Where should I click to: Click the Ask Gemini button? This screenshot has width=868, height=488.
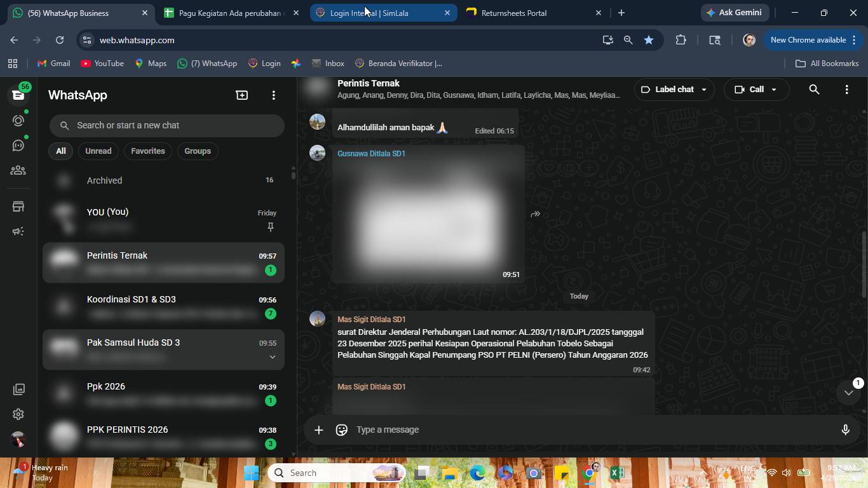pos(735,13)
